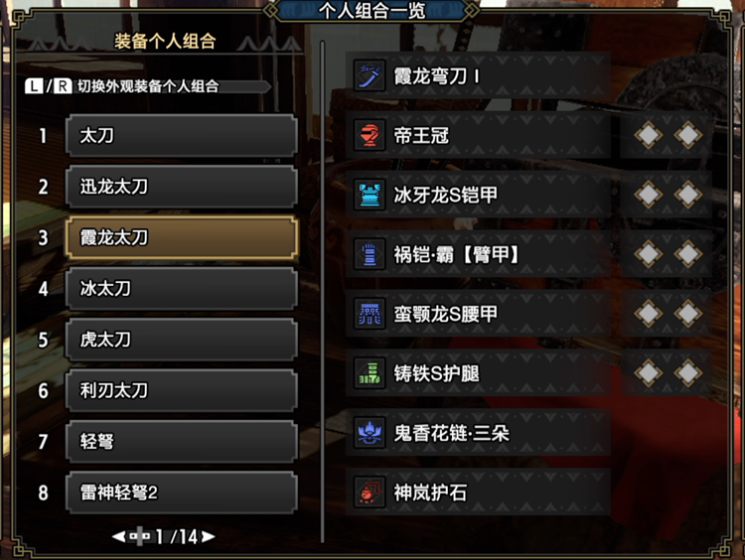The height and width of the screenshot is (560, 745).
Task: Go to previous page with left arrow
Action: click(119, 537)
